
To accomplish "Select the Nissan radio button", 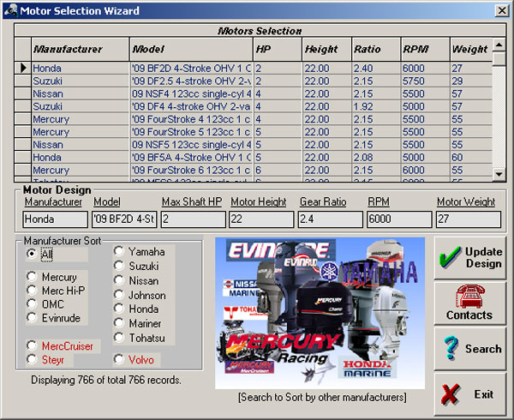I will coord(119,280).
